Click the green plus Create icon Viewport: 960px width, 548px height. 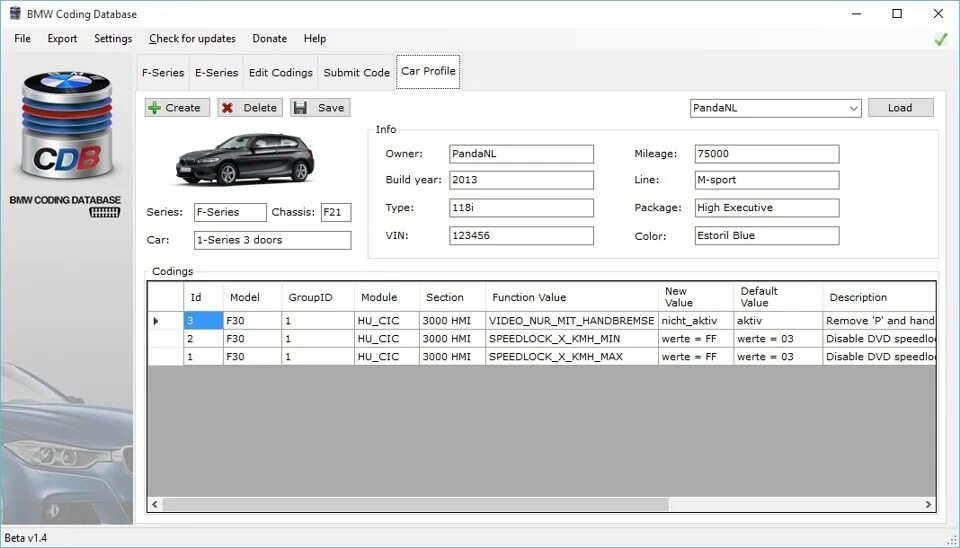click(155, 108)
